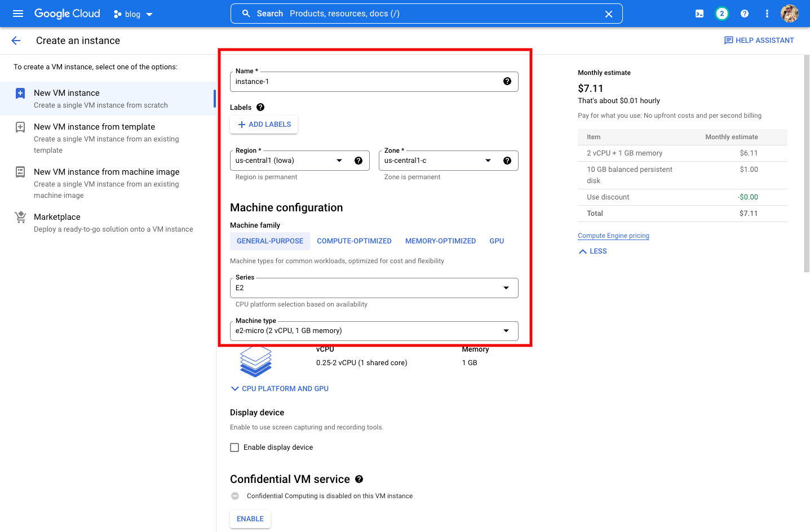
Task: Open the blog project selector
Action: [x=133, y=14]
